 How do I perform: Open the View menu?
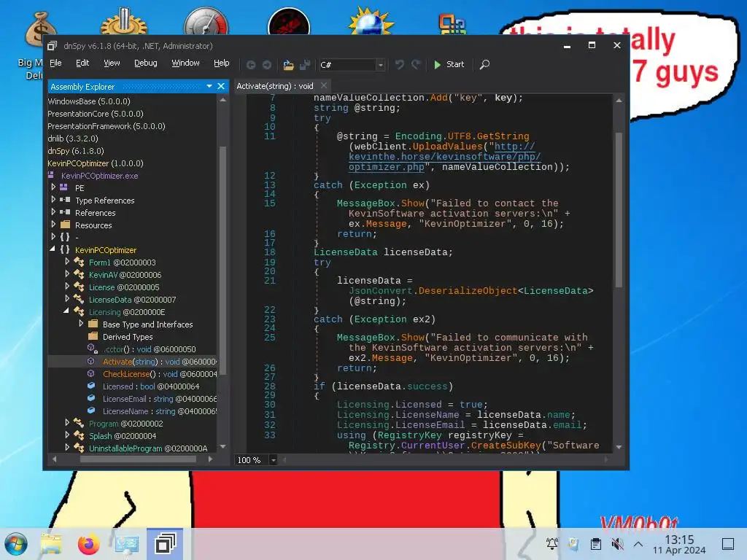(112, 63)
